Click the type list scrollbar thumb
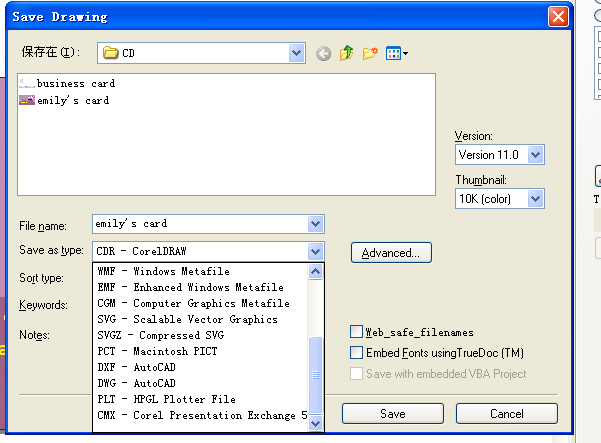This screenshot has width=601, height=443. click(x=315, y=375)
